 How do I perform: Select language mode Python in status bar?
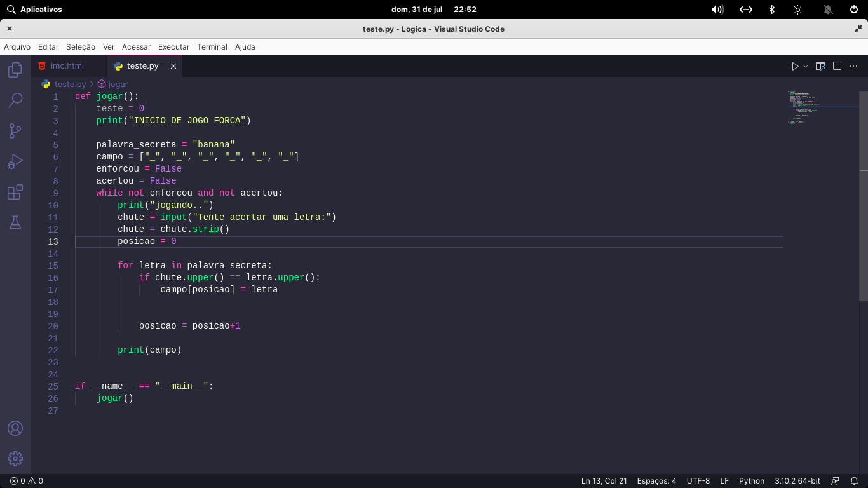point(752,481)
